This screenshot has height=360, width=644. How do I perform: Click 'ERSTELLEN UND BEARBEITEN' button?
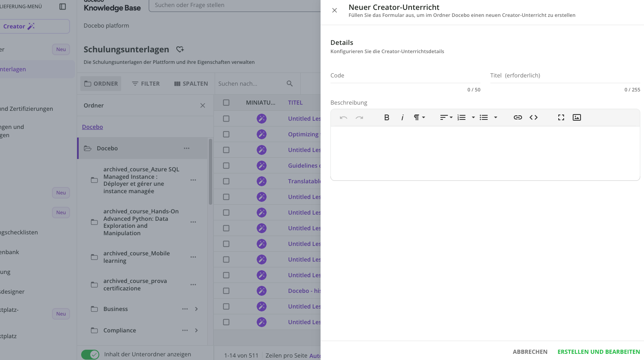[x=599, y=352]
